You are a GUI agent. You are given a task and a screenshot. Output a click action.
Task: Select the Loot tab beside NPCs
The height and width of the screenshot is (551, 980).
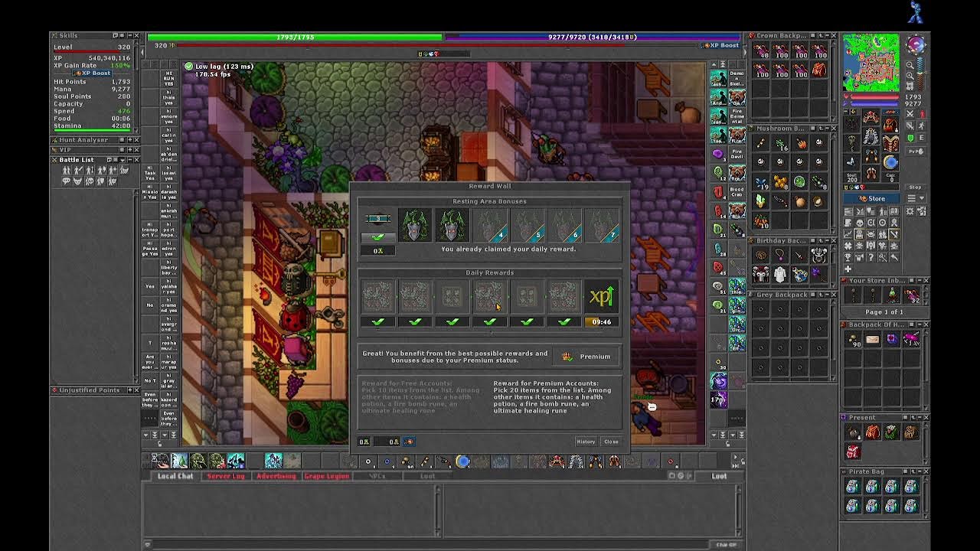coord(426,476)
